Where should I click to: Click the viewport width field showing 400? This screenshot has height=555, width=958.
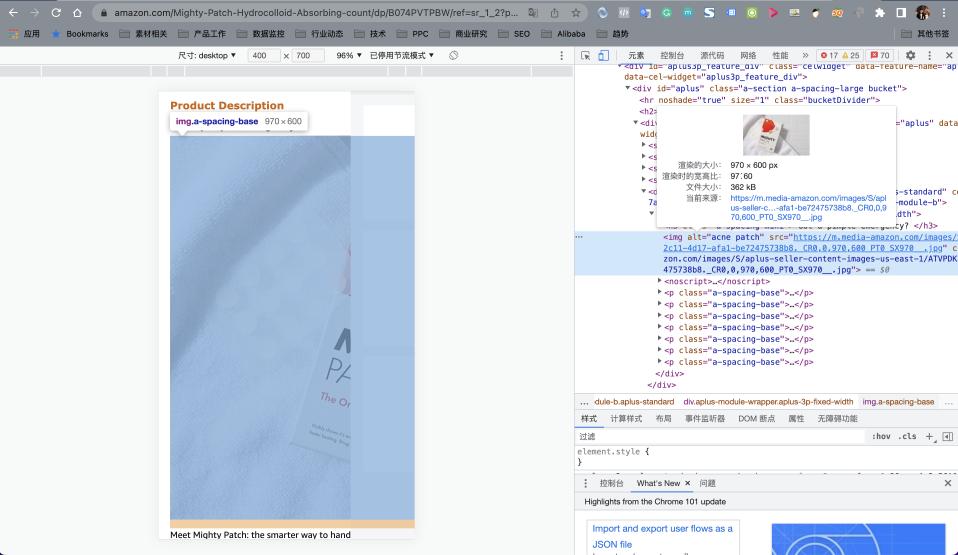(x=263, y=55)
